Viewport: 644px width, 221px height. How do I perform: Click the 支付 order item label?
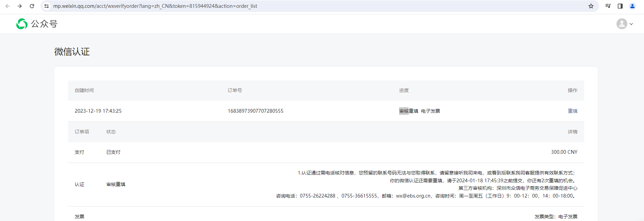(x=79, y=152)
